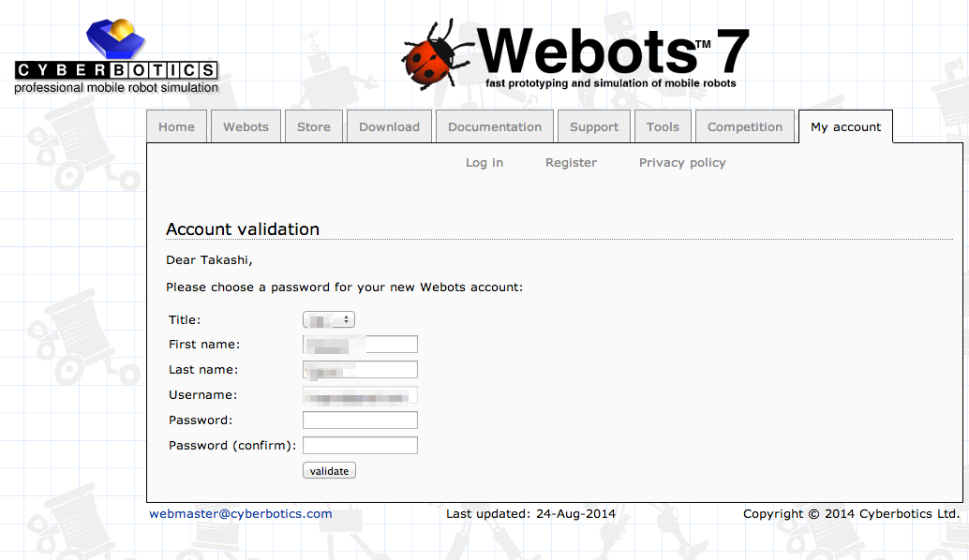Click the Password (confirm) field
Image resolution: width=969 pixels, height=560 pixels.
point(360,445)
